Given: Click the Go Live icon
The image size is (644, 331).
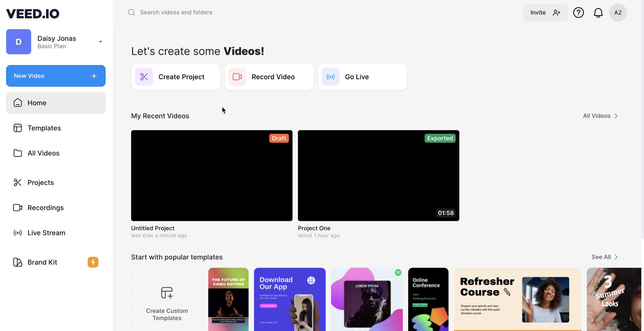Looking at the screenshot, I should click(x=331, y=76).
